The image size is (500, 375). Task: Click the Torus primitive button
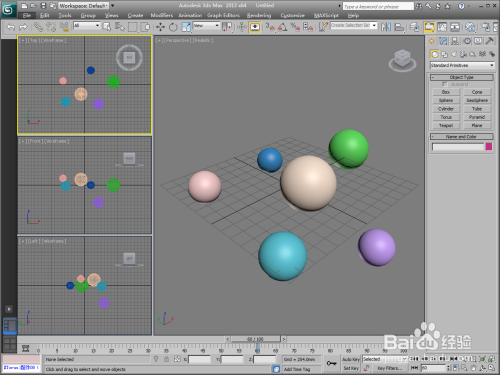tap(446, 117)
